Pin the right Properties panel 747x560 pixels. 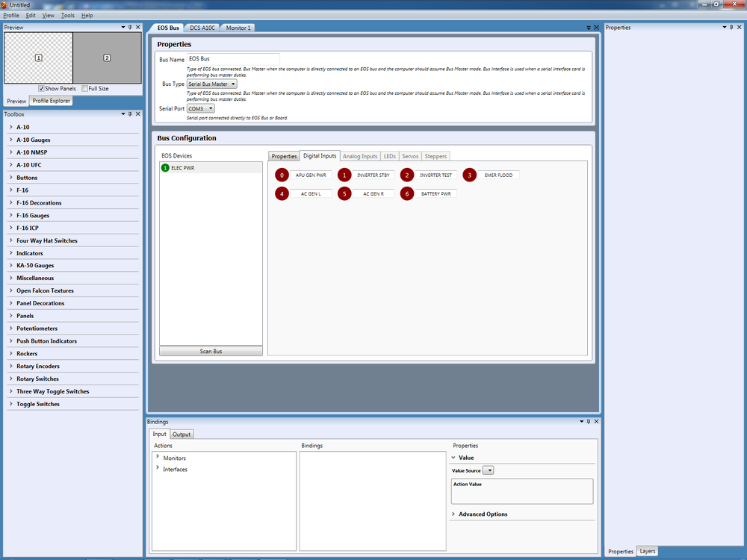click(x=732, y=27)
